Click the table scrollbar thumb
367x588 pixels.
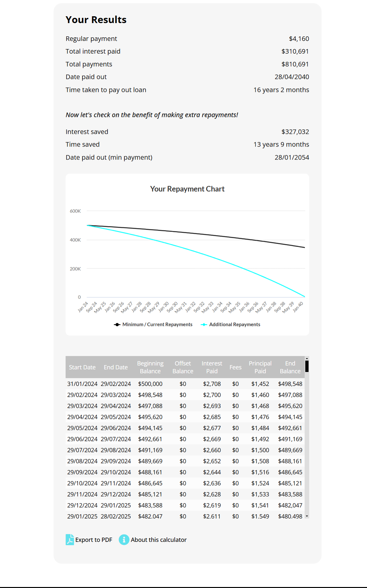tap(307, 366)
